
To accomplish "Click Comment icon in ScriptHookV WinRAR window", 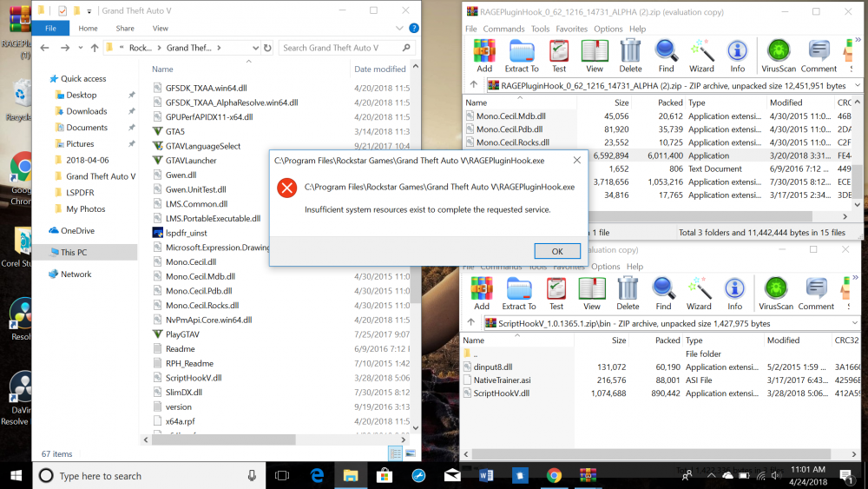I will 816,294.
